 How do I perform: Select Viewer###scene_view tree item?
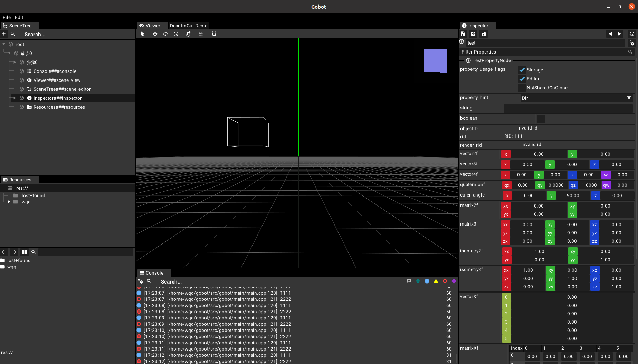[x=57, y=80]
